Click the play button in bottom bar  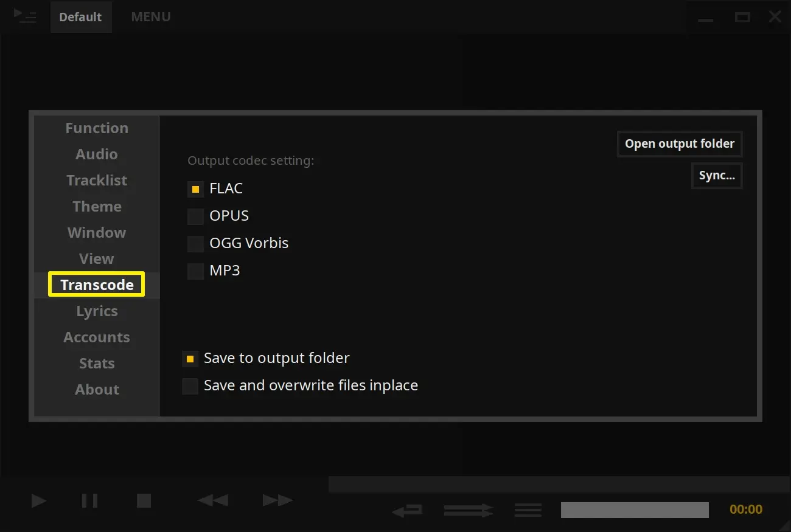[39, 501]
